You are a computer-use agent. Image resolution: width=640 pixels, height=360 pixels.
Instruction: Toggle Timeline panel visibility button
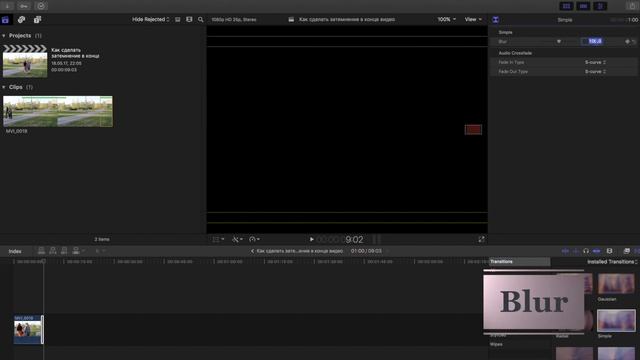pos(583,6)
